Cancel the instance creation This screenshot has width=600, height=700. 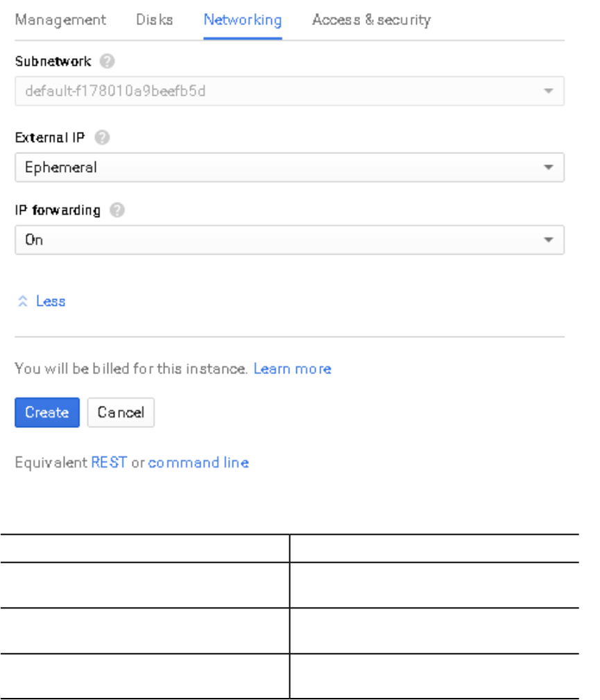coord(121,413)
